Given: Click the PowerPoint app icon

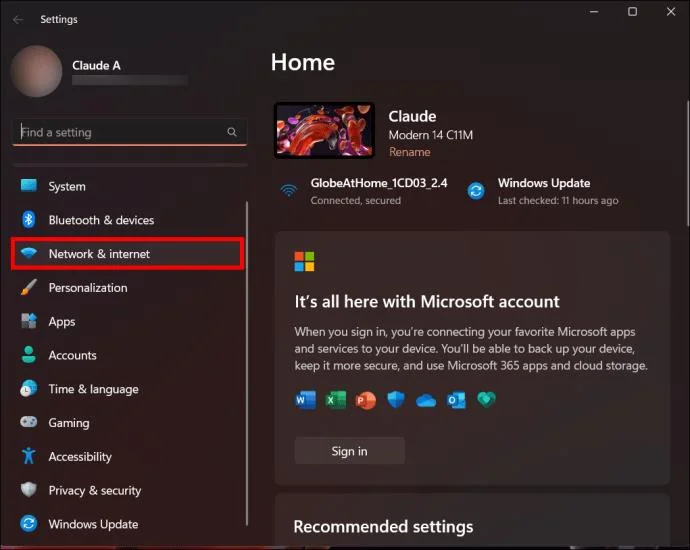Looking at the screenshot, I should click(366, 400).
